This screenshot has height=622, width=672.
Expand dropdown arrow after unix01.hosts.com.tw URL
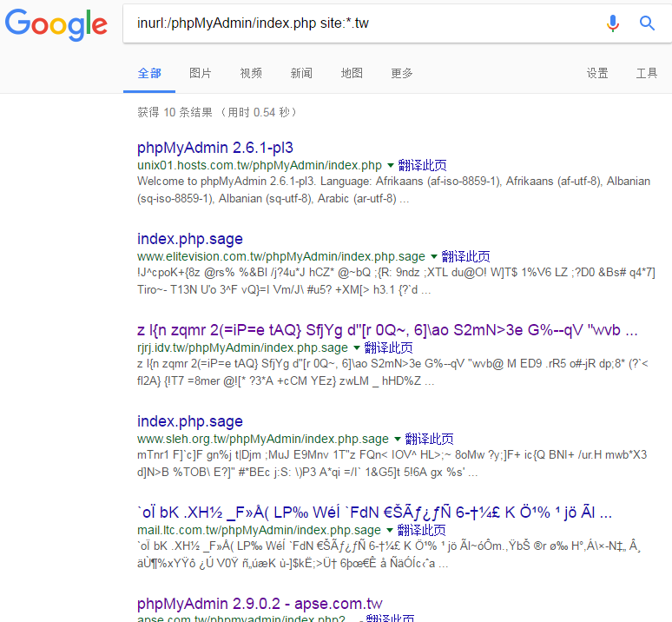click(391, 165)
